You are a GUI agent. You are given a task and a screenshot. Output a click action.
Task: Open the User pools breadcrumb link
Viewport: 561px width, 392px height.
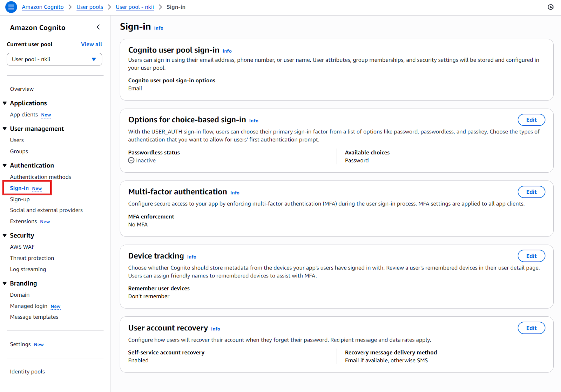90,7
